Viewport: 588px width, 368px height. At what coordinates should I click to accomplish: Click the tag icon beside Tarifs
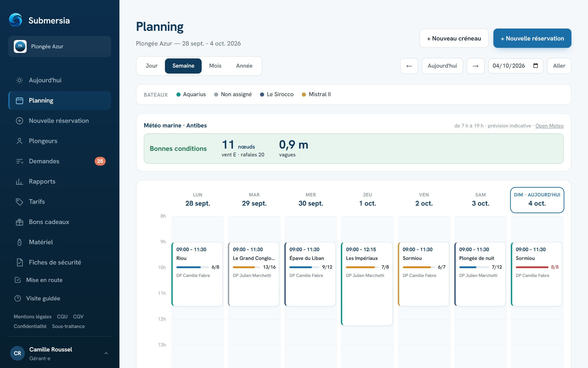coord(20,202)
